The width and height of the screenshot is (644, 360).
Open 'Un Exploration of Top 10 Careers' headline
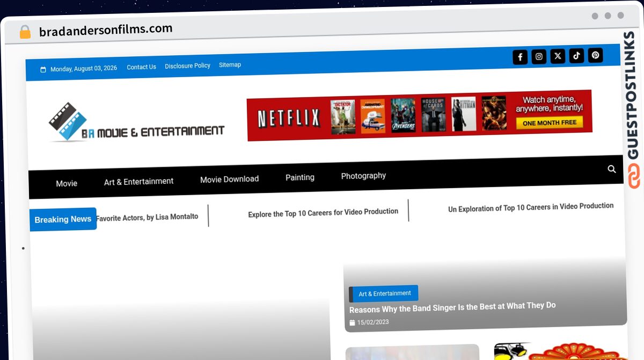coord(531,207)
